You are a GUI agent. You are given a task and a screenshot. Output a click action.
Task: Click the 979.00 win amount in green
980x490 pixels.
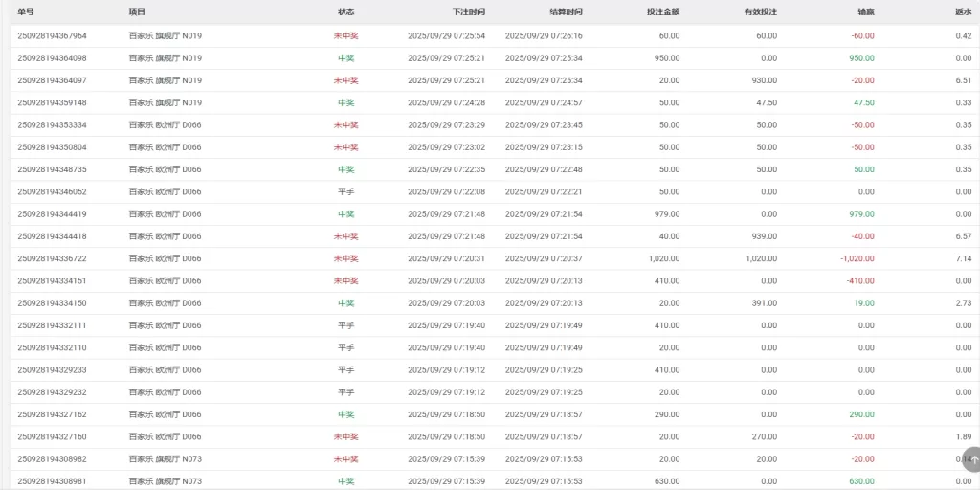tap(861, 214)
